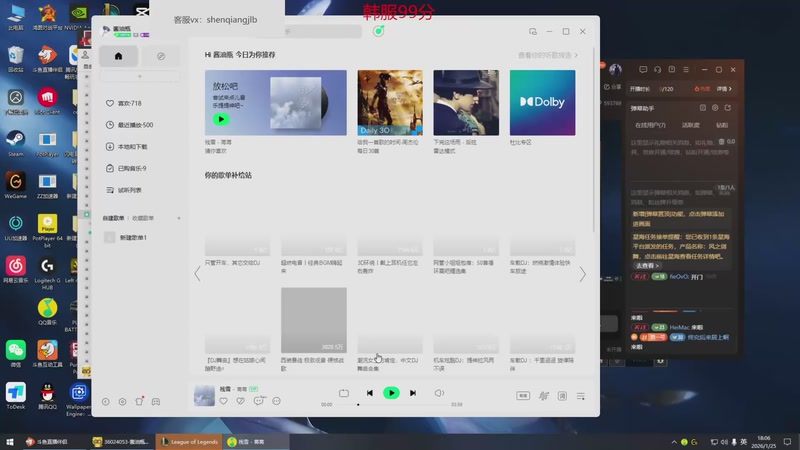Refresh the danmaku assistant with arrow icon

tap(728, 108)
